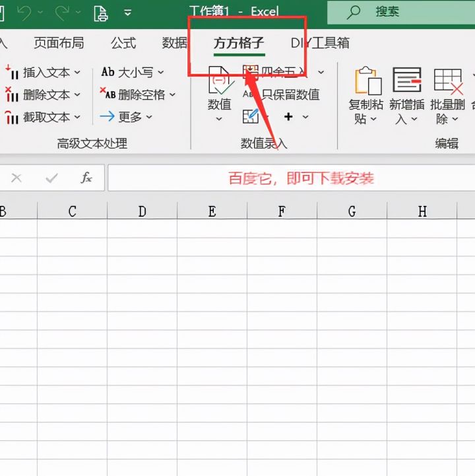Expand the 数值 dropdown chevron
Screen dimensions: 475x476
(219, 119)
